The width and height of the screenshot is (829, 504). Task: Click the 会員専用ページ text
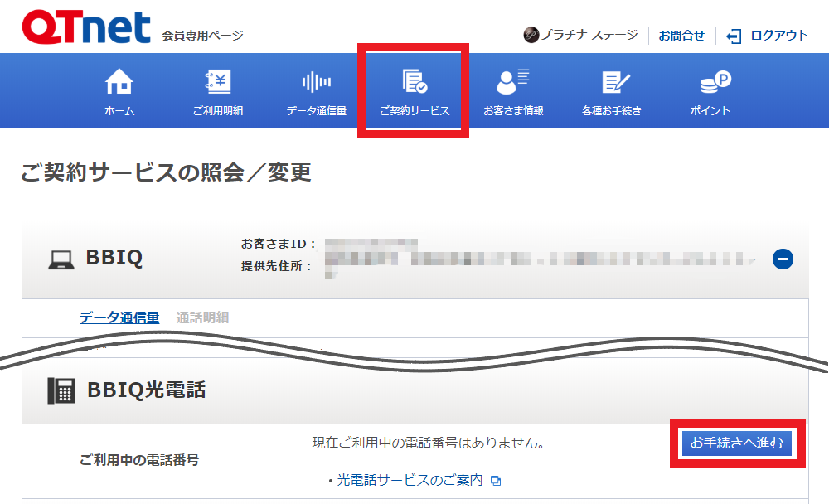[202, 36]
